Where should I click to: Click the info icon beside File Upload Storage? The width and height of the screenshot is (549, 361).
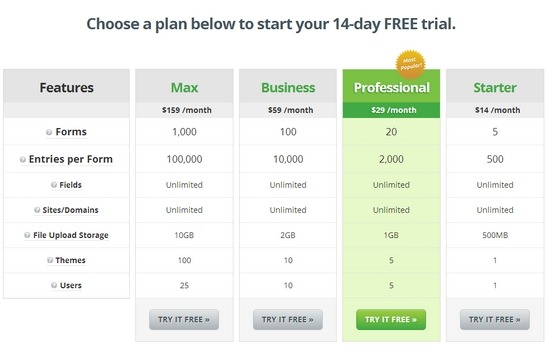click(x=27, y=235)
